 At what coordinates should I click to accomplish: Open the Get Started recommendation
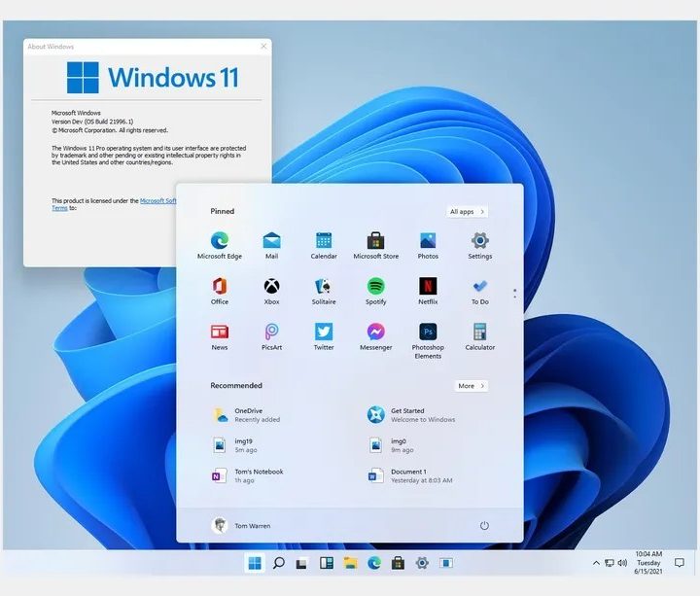[411, 415]
